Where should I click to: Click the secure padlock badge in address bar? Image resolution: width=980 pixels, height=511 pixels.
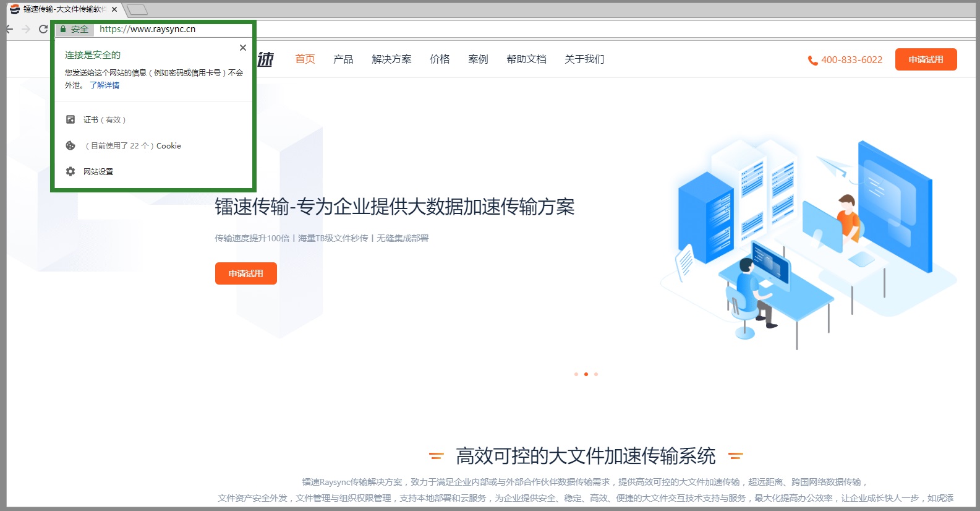[74, 29]
